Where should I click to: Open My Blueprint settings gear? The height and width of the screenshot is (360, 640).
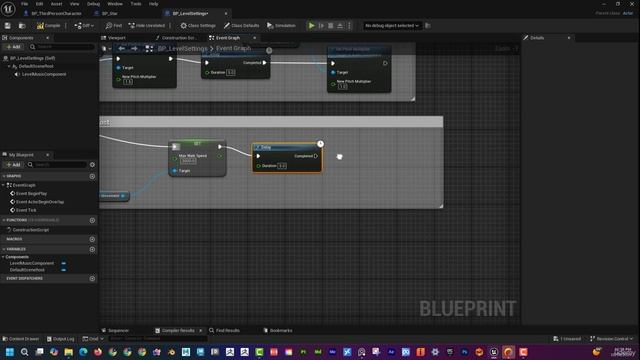click(x=92, y=164)
